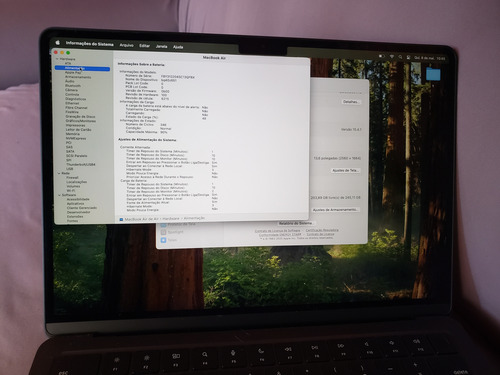Viewport: 500px width, 375px height.
Task: Select FireWire in the sidebar
Action: click(x=72, y=112)
